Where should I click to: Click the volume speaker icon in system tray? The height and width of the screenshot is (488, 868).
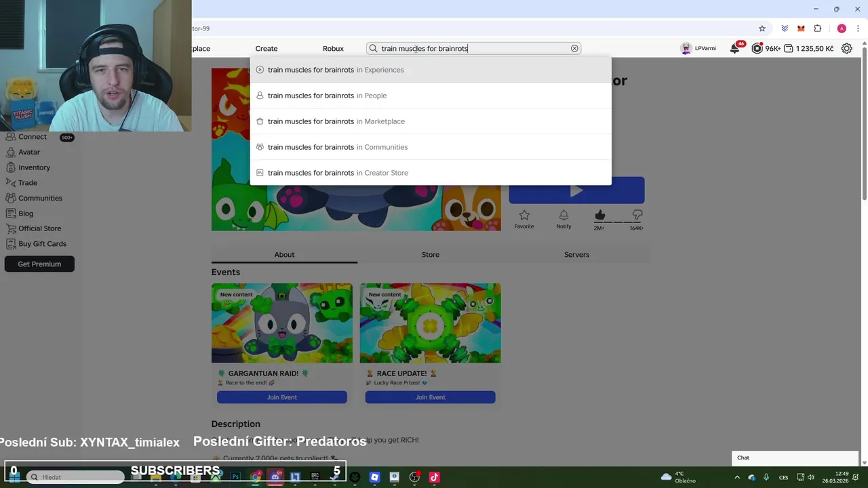811,477
